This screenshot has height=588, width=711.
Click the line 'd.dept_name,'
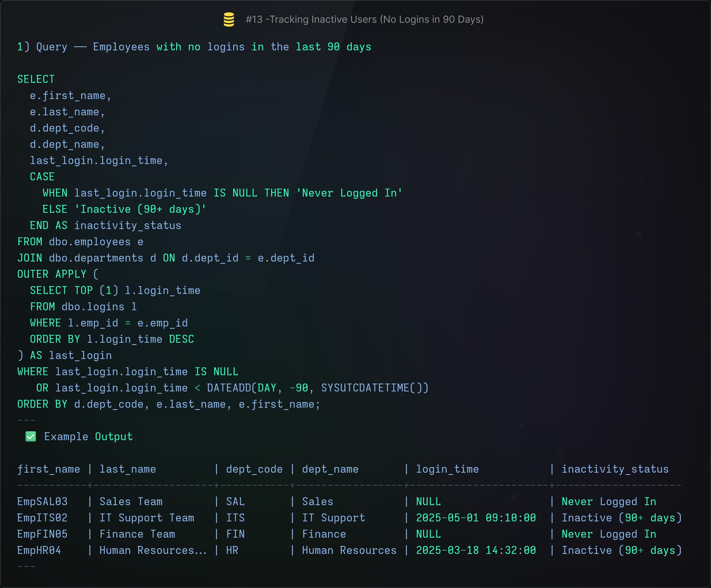click(67, 144)
